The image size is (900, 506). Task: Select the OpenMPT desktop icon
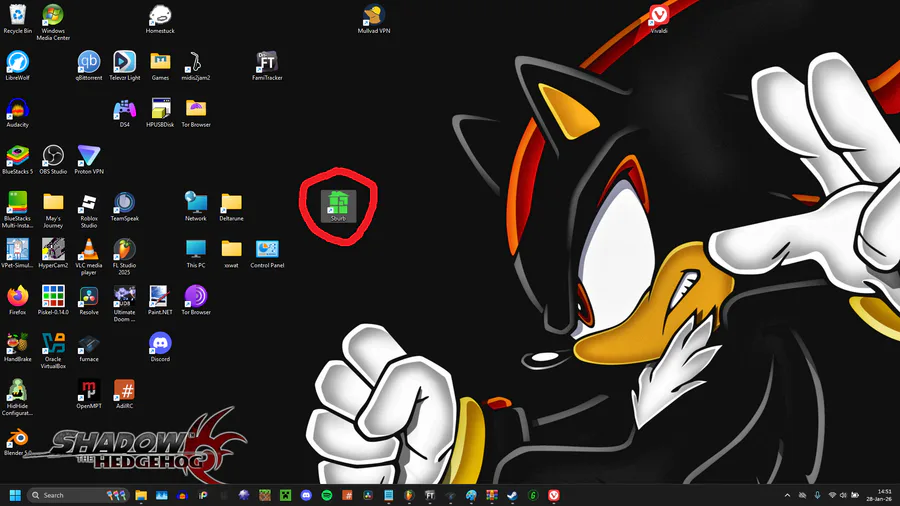[x=88, y=394]
